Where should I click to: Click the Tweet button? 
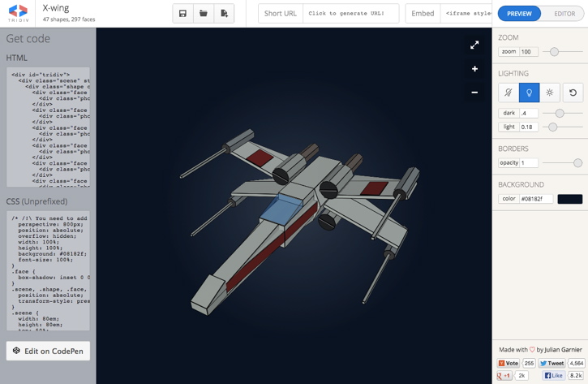click(x=552, y=364)
